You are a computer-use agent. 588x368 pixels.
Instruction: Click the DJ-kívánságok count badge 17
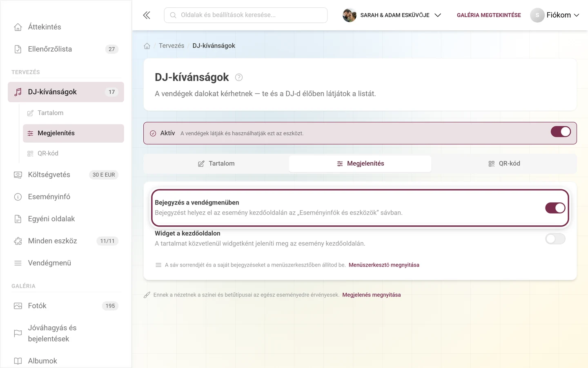[x=111, y=92]
